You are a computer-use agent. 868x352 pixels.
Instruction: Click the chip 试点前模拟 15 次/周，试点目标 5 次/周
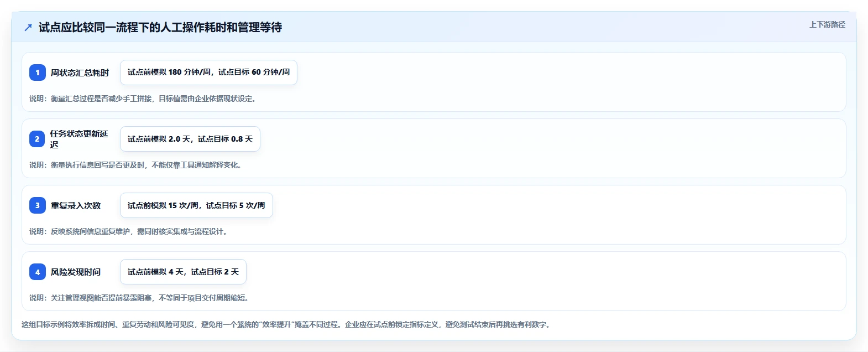pyautogui.click(x=196, y=205)
